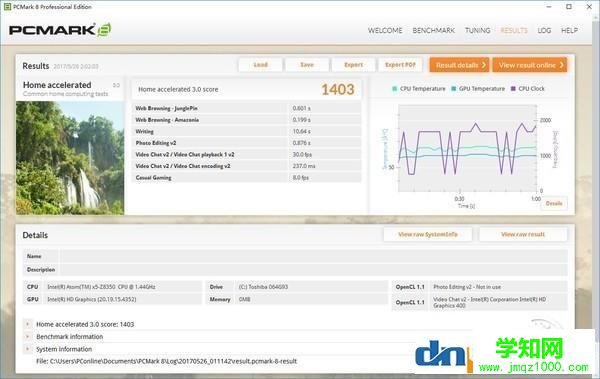Select Web Browsing - JunglePin row
Screen dimensions: 600x379
pyautogui.click(x=246, y=108)
